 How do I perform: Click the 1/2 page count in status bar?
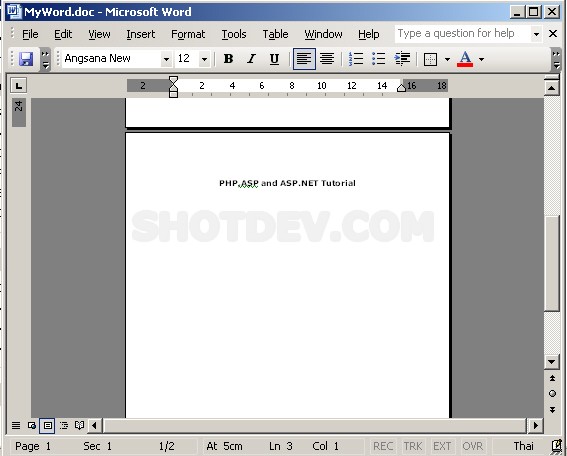click(x=166, y=446)
